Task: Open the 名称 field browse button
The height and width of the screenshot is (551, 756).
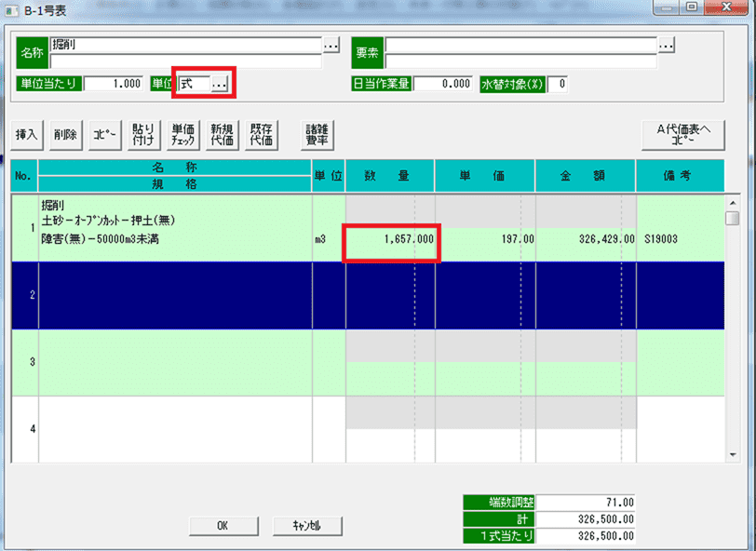Action: [331, 44]
